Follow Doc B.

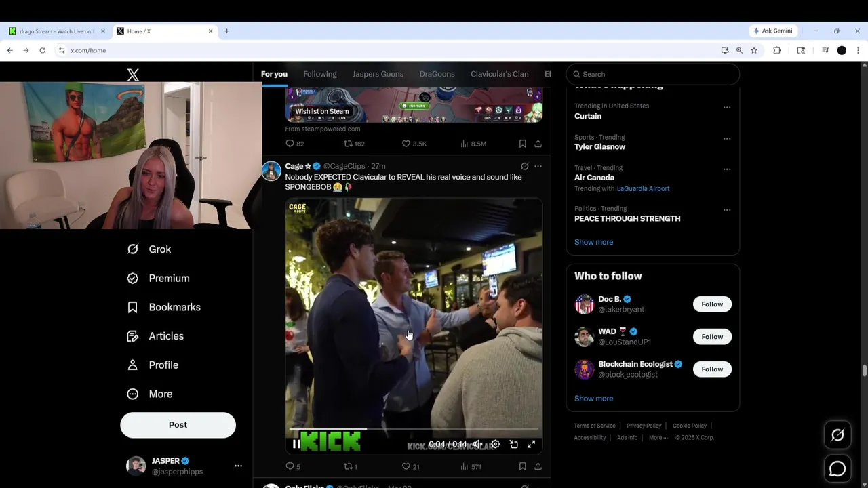pos(712,304)
